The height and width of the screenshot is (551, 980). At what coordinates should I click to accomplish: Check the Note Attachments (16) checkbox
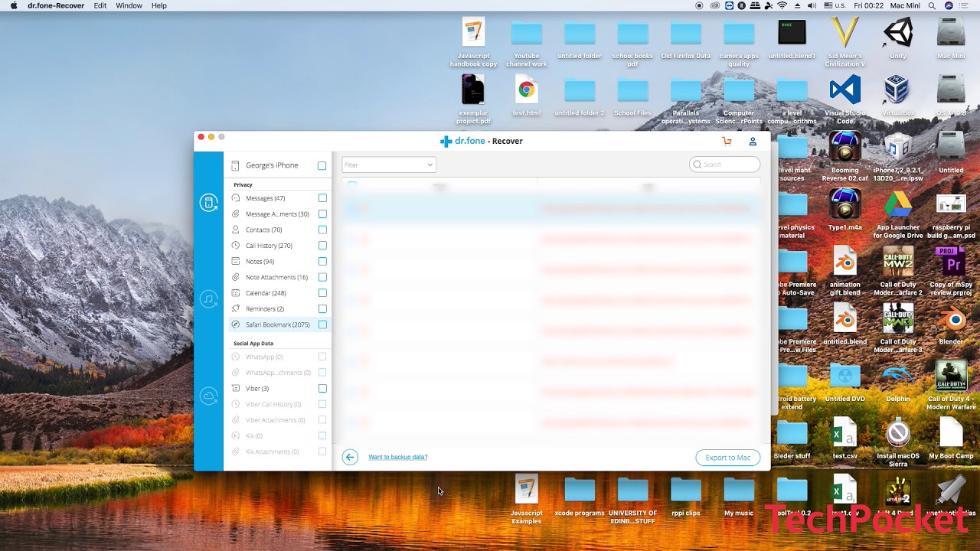322,277
